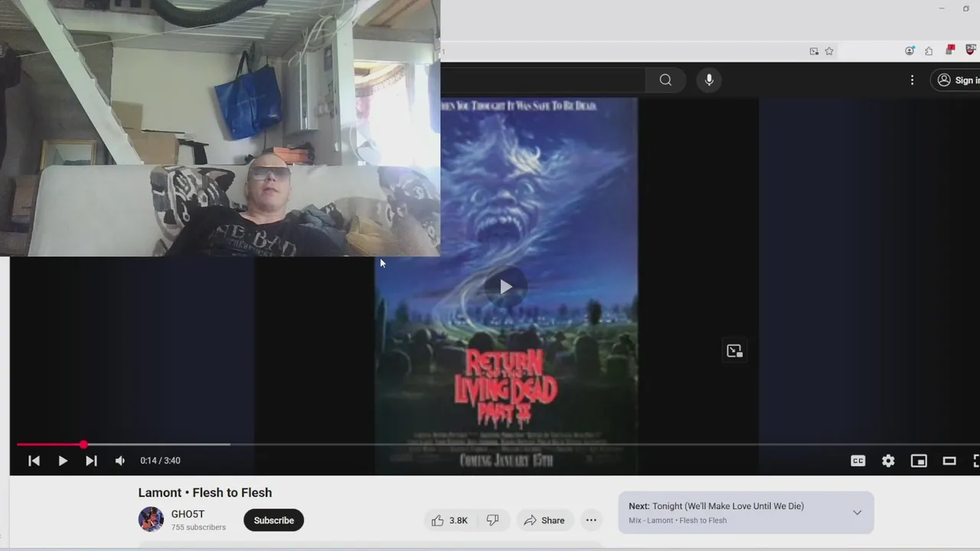Go to the previous video

pyautogui.click(x=34, y=461)
